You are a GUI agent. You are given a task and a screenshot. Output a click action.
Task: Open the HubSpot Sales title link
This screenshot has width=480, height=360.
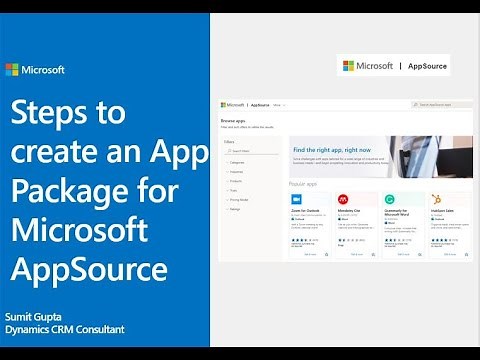click(442, 211)
